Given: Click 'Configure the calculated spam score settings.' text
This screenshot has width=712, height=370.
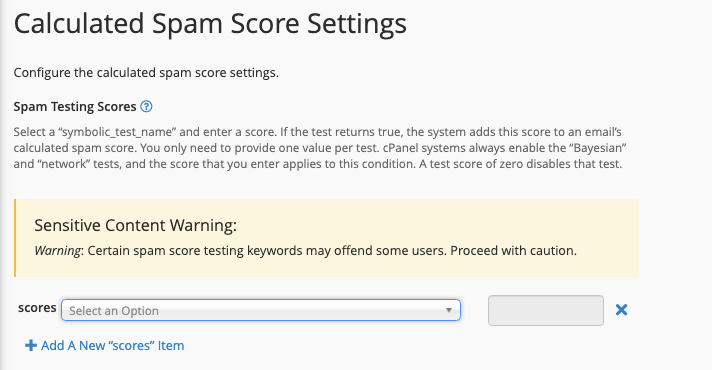Looking at the screenshot, I should pos(146,73).
